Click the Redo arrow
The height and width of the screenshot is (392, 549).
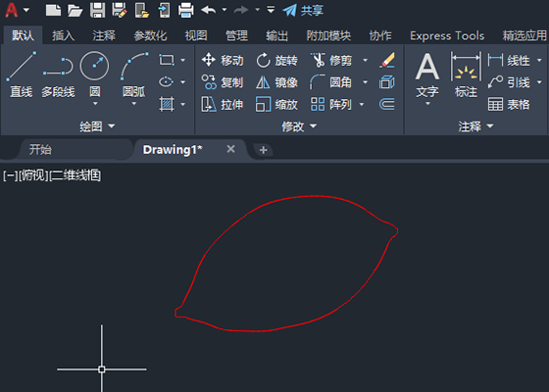(241, 10)
